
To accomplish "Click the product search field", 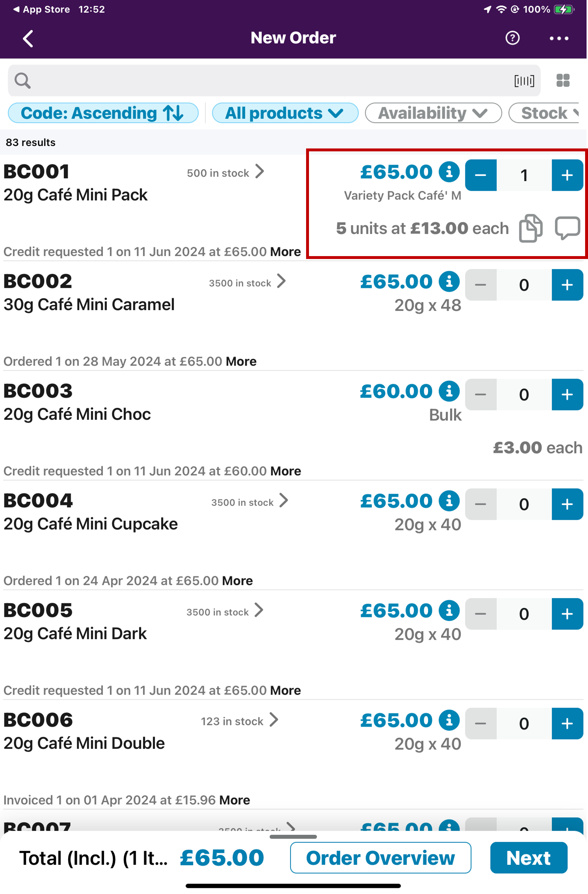I will 263,81.
